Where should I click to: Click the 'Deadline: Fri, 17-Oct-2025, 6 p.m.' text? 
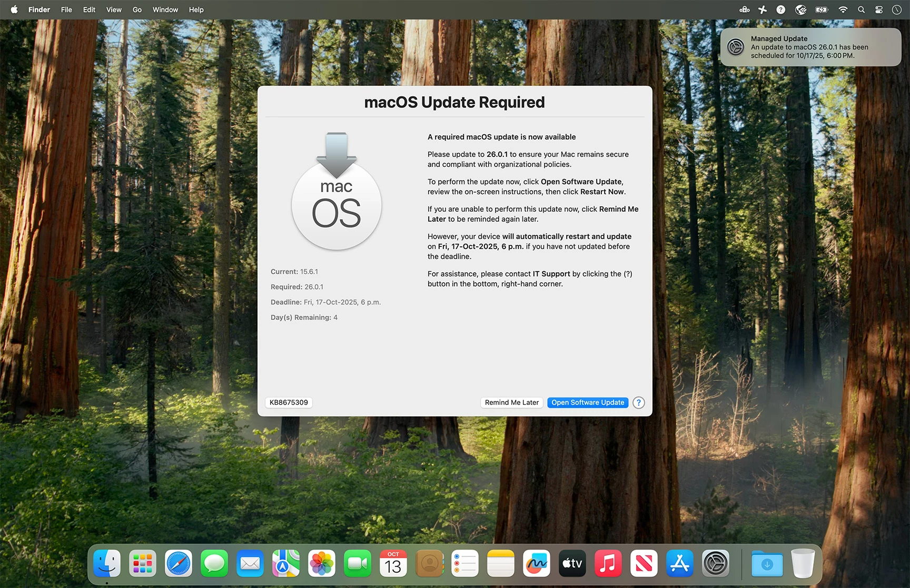click(x=325, y=302)
